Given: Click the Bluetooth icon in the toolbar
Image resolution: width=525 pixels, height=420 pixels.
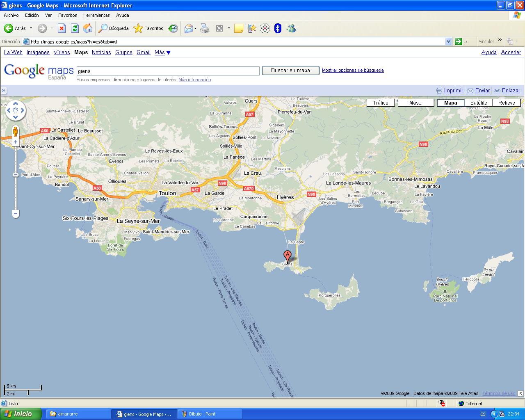Looking at the screenshot, I should click(x=278, y=28).
